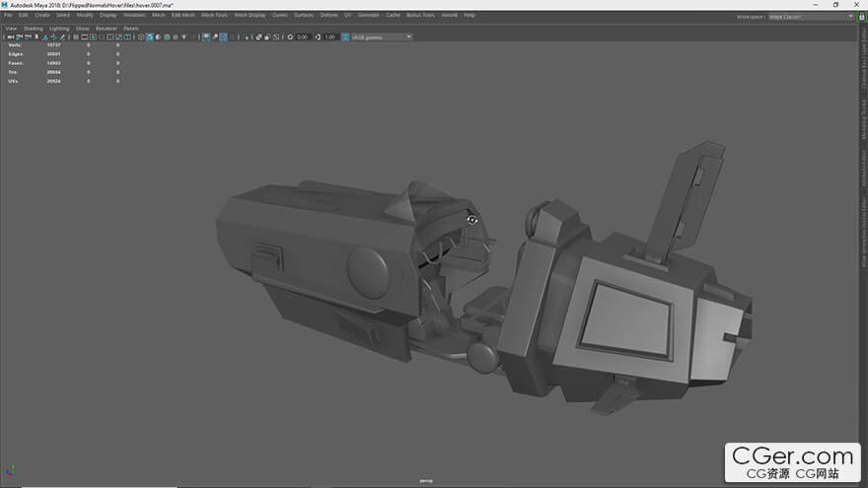Click the wireframe display cube icon

tap(141, 36)
